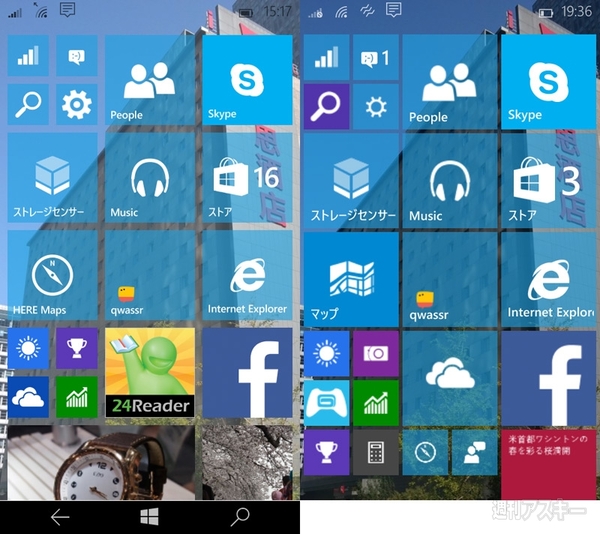
Task: Tap the Search button in the navigation bar
Action: (240, 517)
